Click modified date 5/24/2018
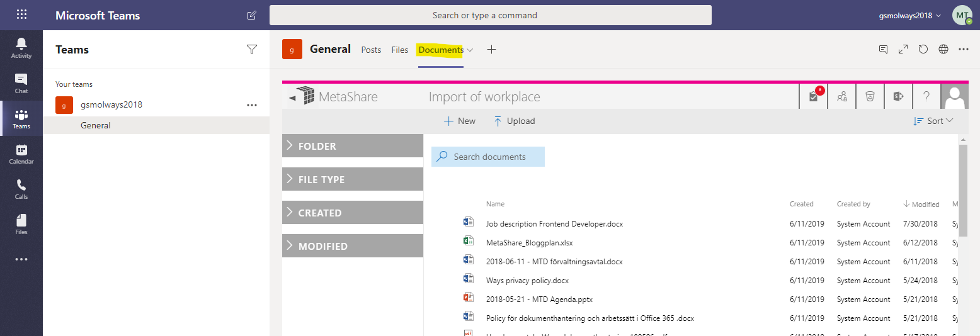 (x=920, y=280)
